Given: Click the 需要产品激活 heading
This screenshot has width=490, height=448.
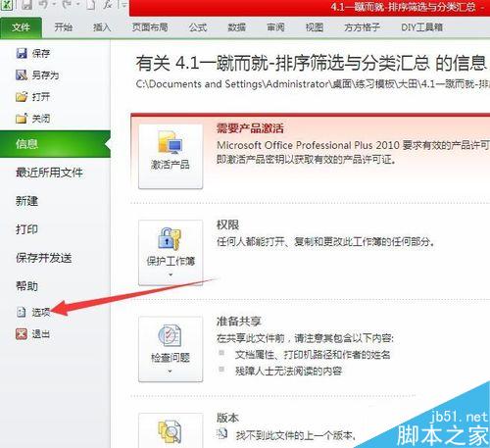Looking at the screenshot, I should point(250,128).
